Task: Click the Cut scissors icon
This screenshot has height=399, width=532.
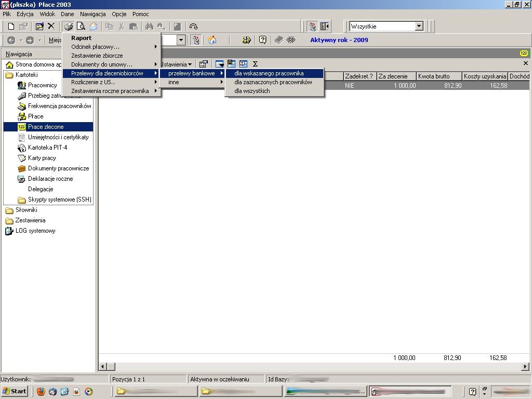Action: tap(121, 26)
